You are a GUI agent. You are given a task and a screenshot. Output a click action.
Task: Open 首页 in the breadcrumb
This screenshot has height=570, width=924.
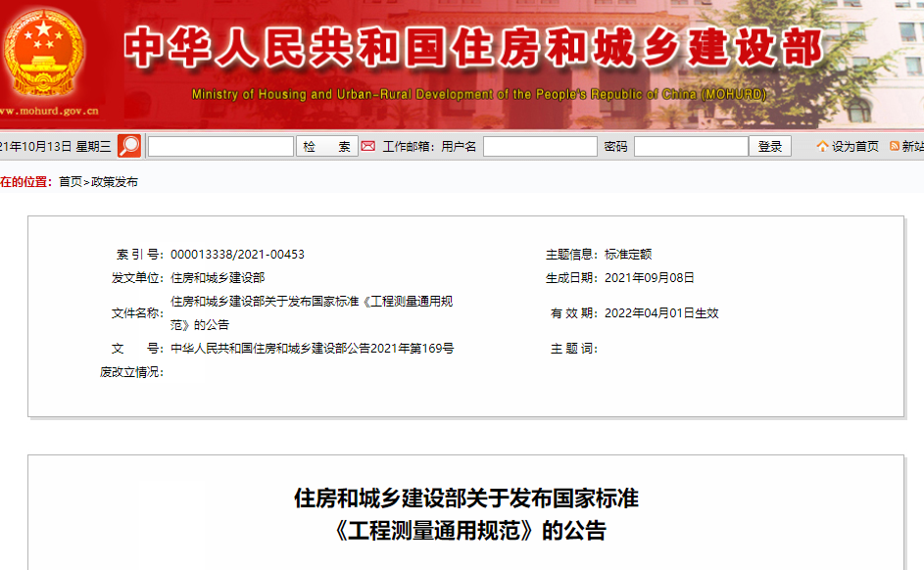71,182
